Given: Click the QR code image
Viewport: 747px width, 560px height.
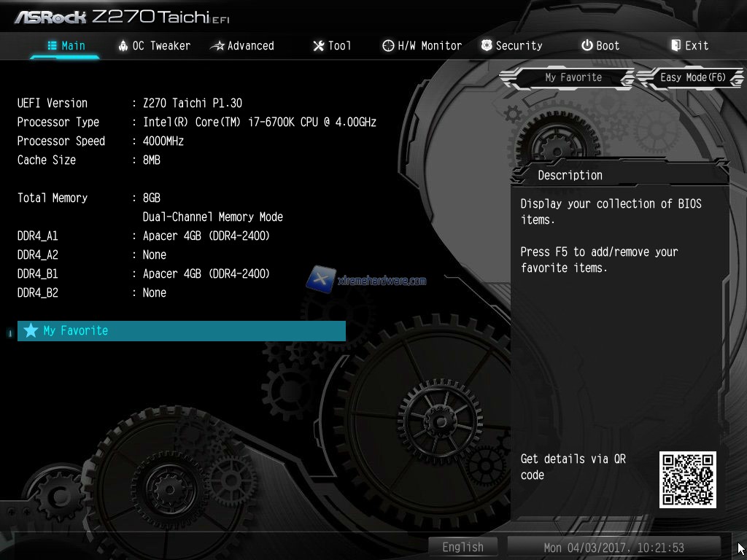Looking at the screenshot, I should click(x=687, y=479).
